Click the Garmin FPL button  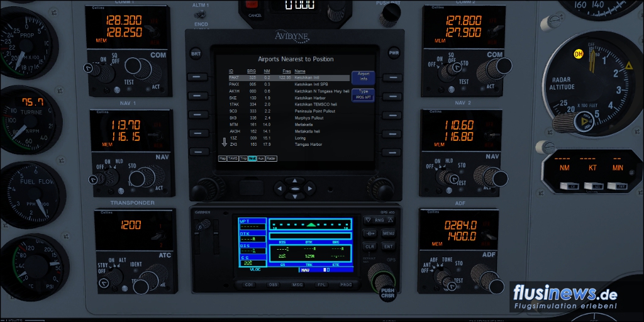[321, 284]
